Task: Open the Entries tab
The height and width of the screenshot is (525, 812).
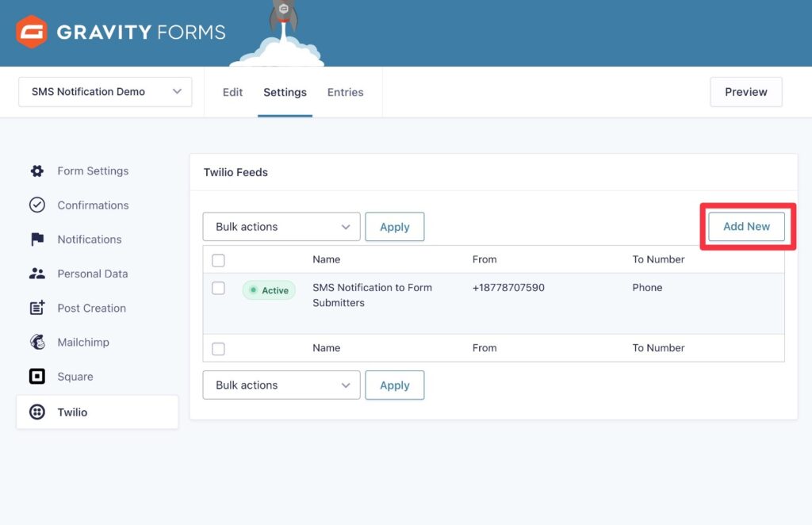Action: click(345, 92)
